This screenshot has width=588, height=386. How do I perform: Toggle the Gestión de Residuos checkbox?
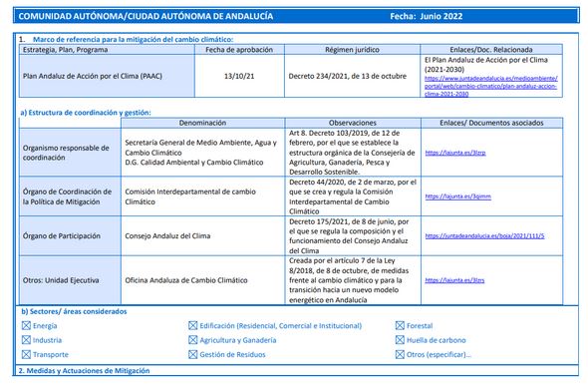[192, 354]
